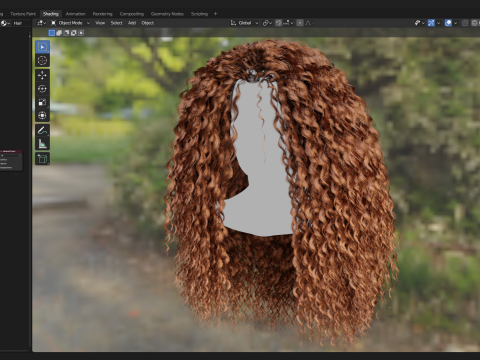Viewport: 480px width, 360px height.
Task: Select the Measure tool
Action: pyautogui.click(x=42, y=144)
